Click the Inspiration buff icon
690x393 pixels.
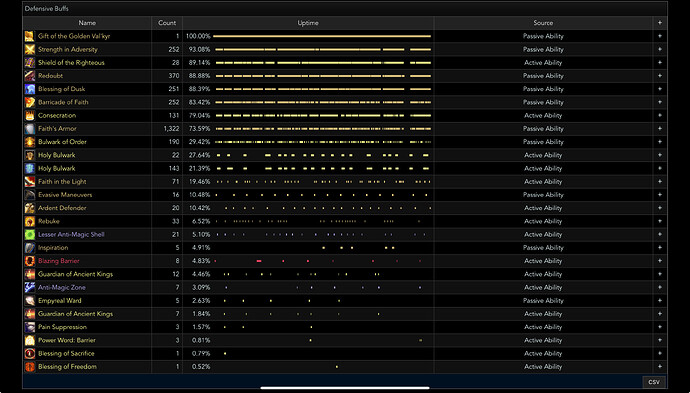[x=29, y=247]
